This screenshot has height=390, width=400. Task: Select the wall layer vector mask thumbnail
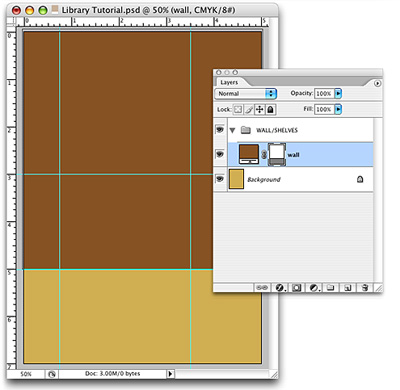tap(277, 154)
